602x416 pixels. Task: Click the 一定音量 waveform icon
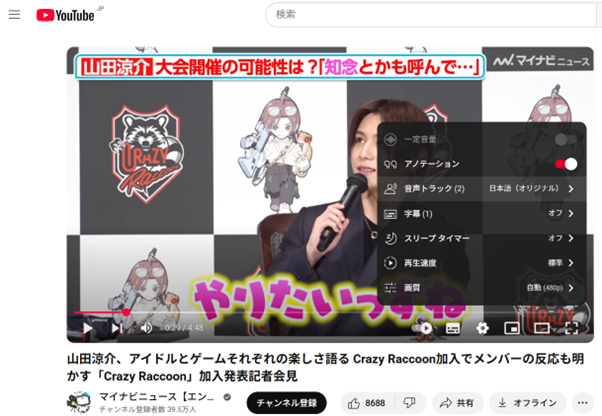coord(390,140)
